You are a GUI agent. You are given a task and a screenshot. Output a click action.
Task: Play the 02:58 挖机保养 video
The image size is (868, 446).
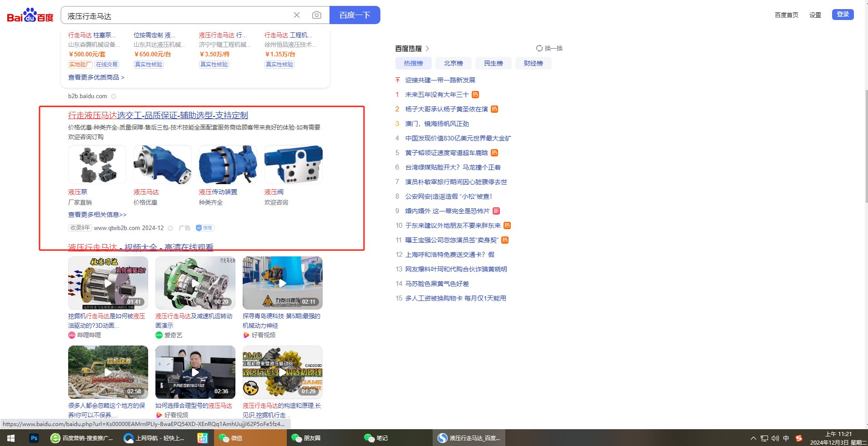(108, 372)
